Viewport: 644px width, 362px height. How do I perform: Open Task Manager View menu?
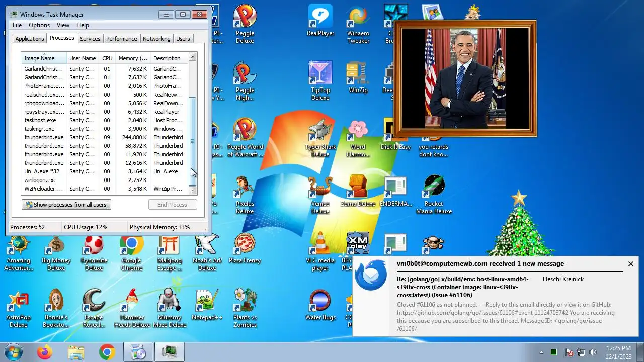click(63, 25)
